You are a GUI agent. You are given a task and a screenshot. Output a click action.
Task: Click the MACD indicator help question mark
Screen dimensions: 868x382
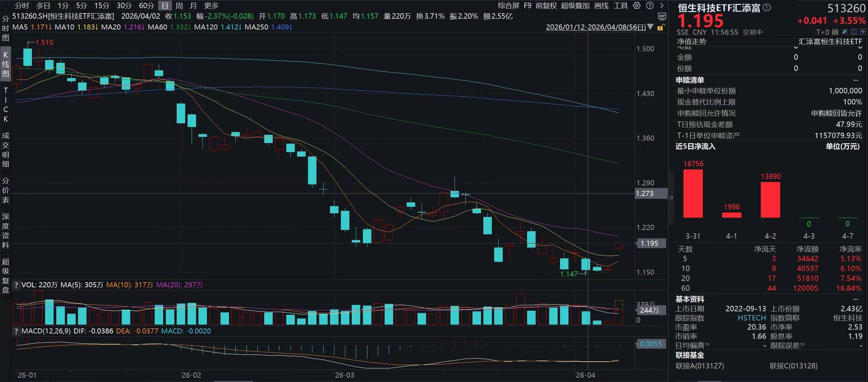click(x=16, y=331)
